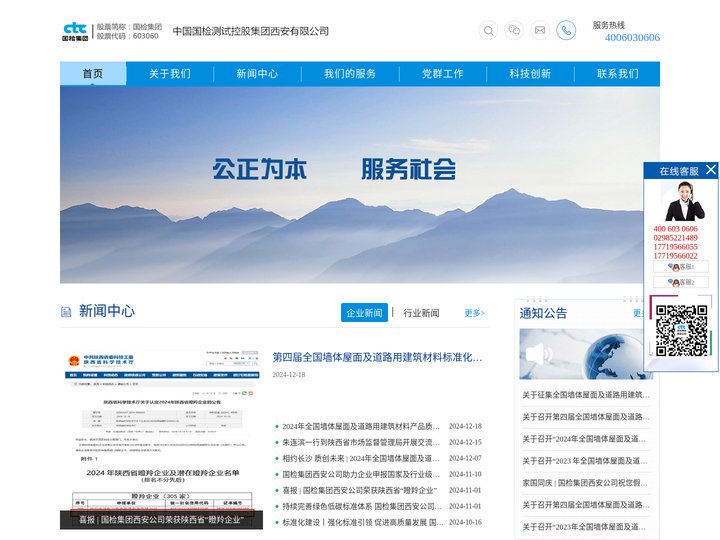Open news 朱连滨一行到陕西省市场监督管理局开展交流
Image resolution: width=720 pixels, height=540 pixels.
[361, 443]
